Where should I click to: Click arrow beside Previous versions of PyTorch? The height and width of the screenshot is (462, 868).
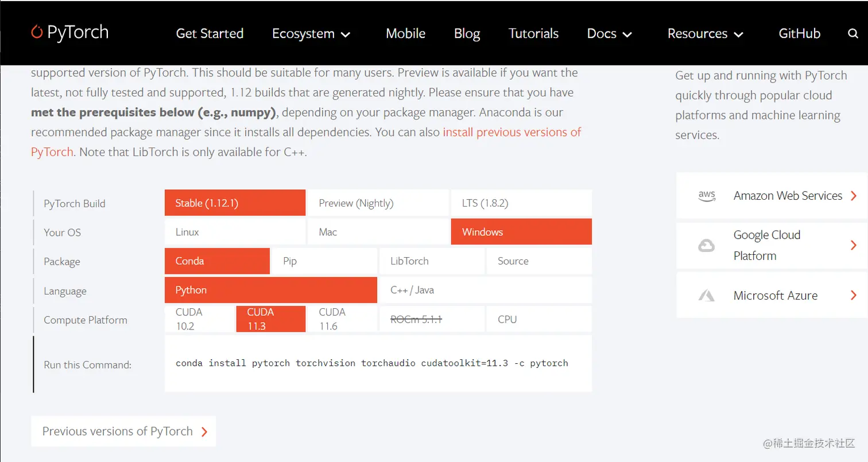coord(204,432)
